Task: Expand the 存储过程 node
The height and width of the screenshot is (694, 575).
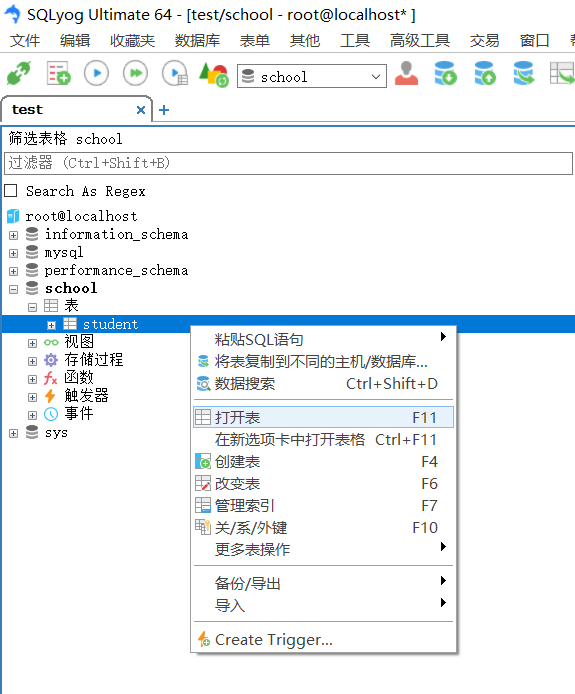Action: click(32, 361)
